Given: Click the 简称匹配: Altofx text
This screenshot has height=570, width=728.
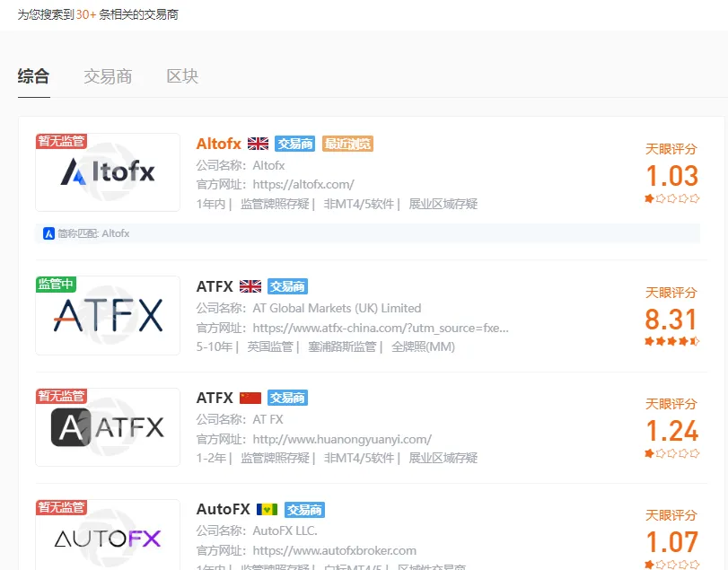Looking at the screenshot, I should point(93,233).
